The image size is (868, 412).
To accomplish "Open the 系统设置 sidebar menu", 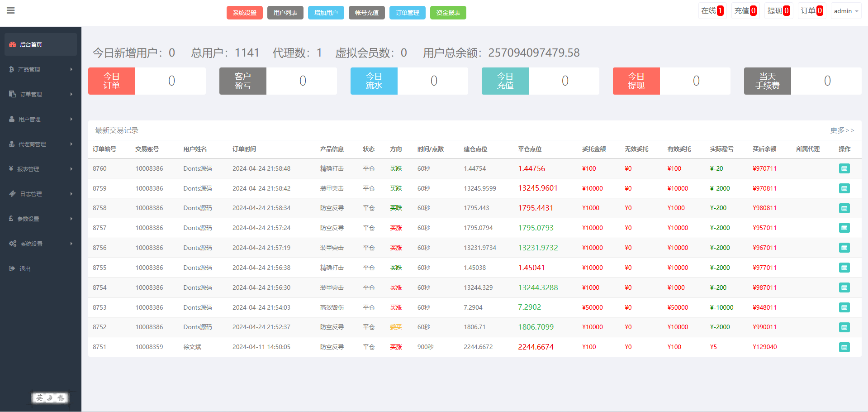I will (41, 244).
